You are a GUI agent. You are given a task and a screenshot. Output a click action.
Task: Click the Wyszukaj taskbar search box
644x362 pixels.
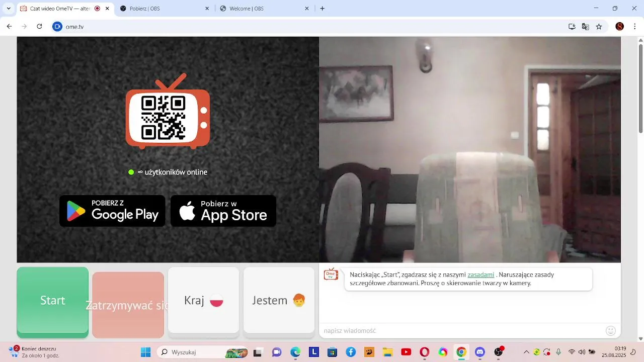pos(203,352)
